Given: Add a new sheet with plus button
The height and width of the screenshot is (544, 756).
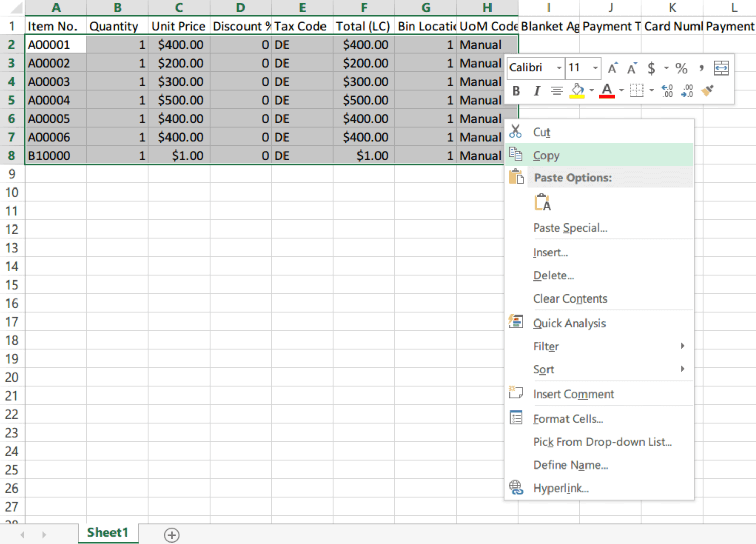Looking at the screenshot, I should [x=172, y=535].
